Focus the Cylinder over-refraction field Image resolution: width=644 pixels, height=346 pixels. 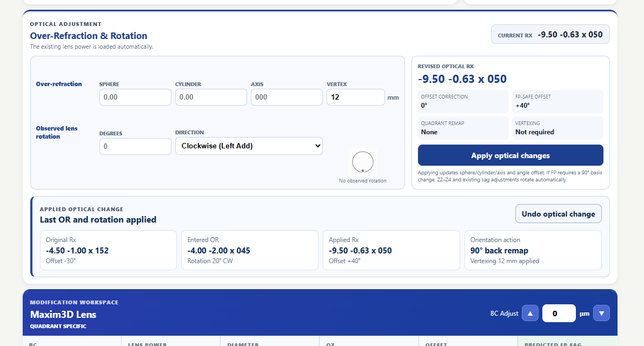coord(211,97)
